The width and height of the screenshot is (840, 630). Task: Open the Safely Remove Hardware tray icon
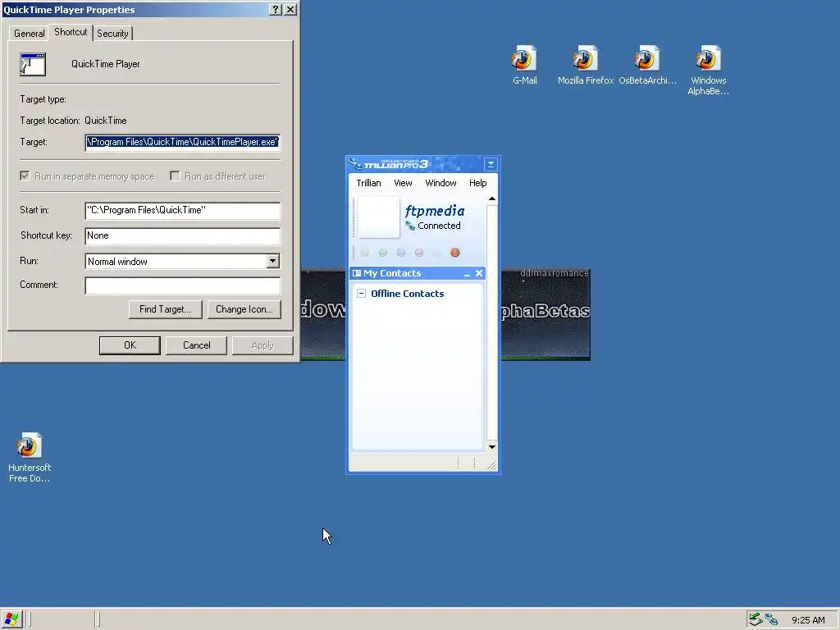[x=756, y=619]
